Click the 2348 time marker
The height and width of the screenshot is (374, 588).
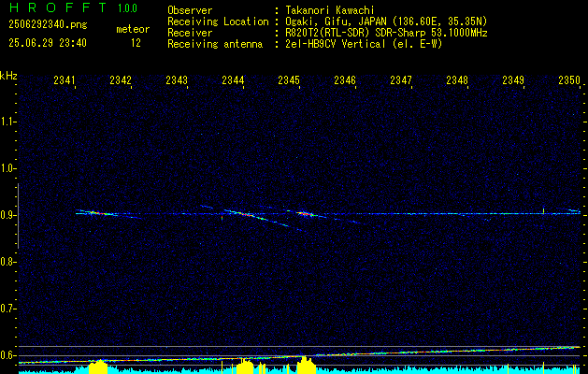click(x=457, y=79)
